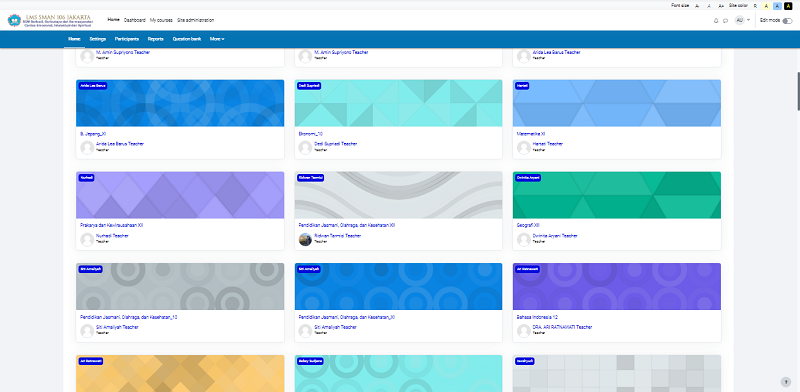The height and width of the screenshot is (392, 800).
Task: Select the black high-contrast site color
Action: [x=788, y=6]
